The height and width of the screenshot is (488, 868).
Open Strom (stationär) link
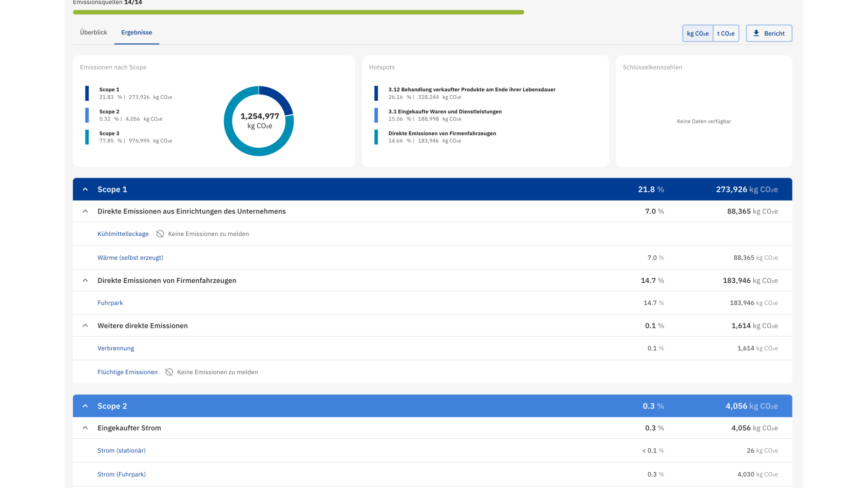[x=121, y=450]
